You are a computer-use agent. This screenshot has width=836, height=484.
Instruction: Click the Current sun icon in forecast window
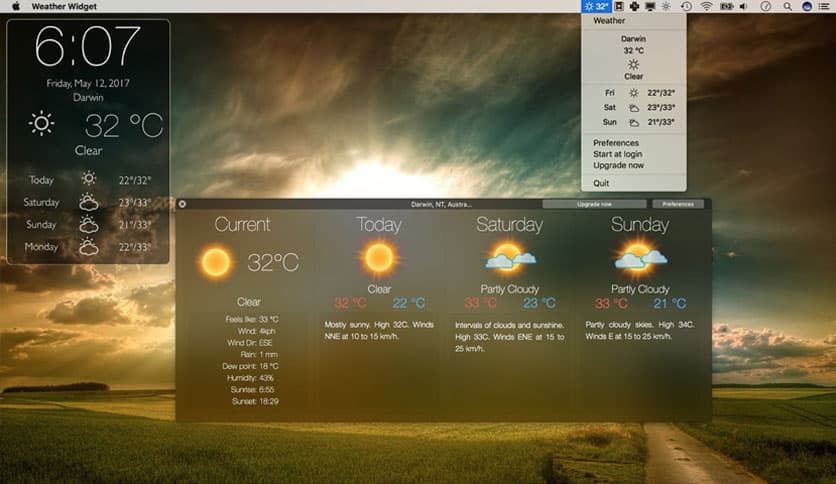click(x=216, y=262)
